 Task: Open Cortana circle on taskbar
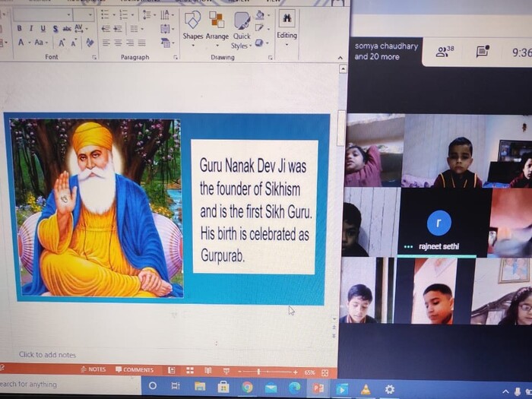coord(153,386)
